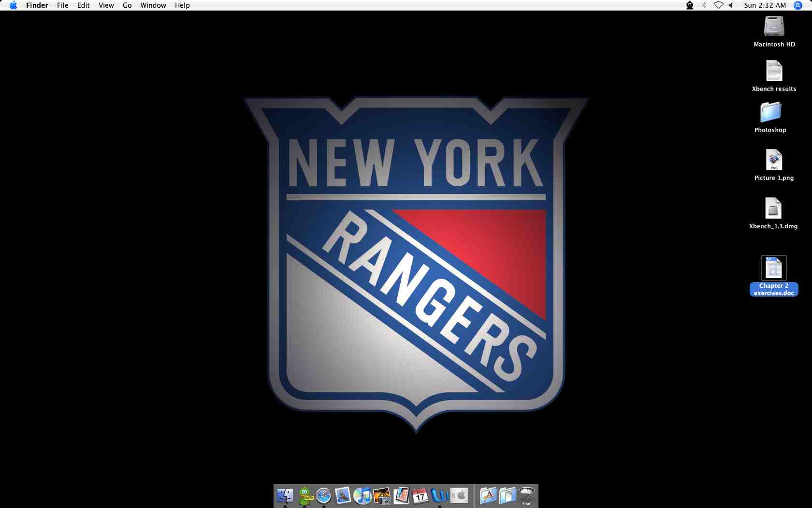
Task: Click the Xbench_1.3.dmg label
Action: click(x=773, y=226)
